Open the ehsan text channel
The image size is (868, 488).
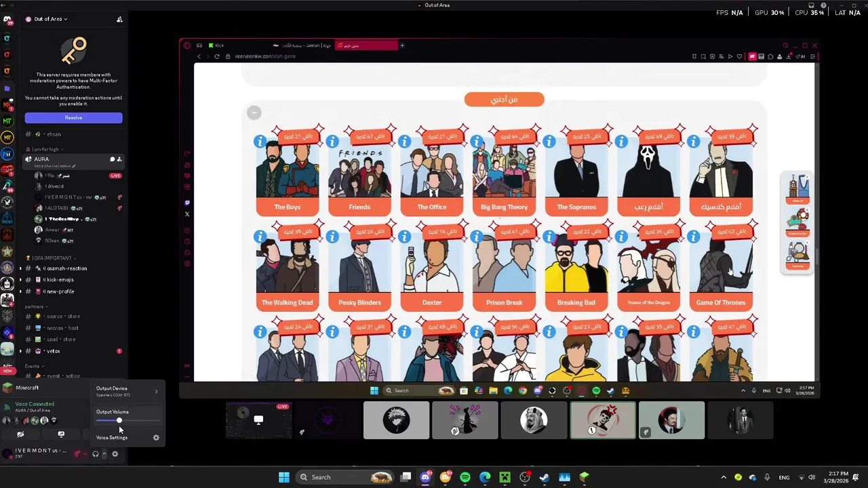[73, 134]
